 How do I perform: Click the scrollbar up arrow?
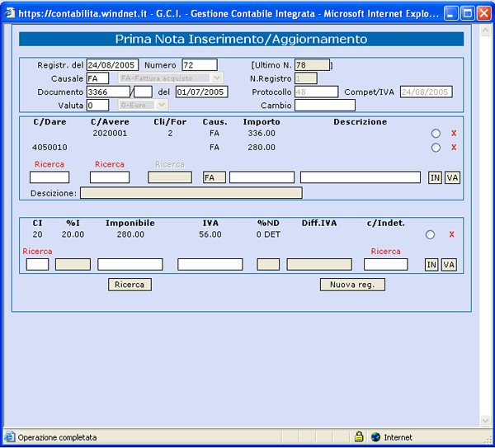click(485, 31)
